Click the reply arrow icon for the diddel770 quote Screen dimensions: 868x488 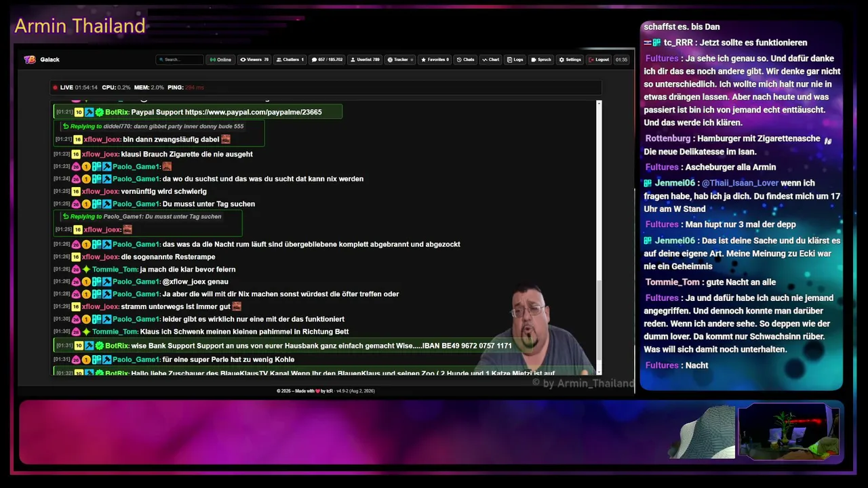[66, 126]
